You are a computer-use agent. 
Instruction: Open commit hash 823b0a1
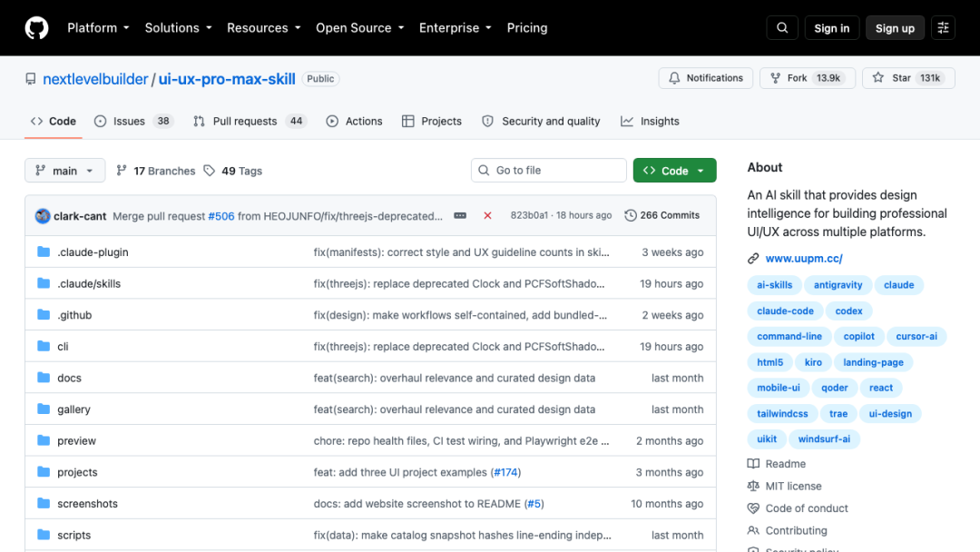(x=529, y=215)
